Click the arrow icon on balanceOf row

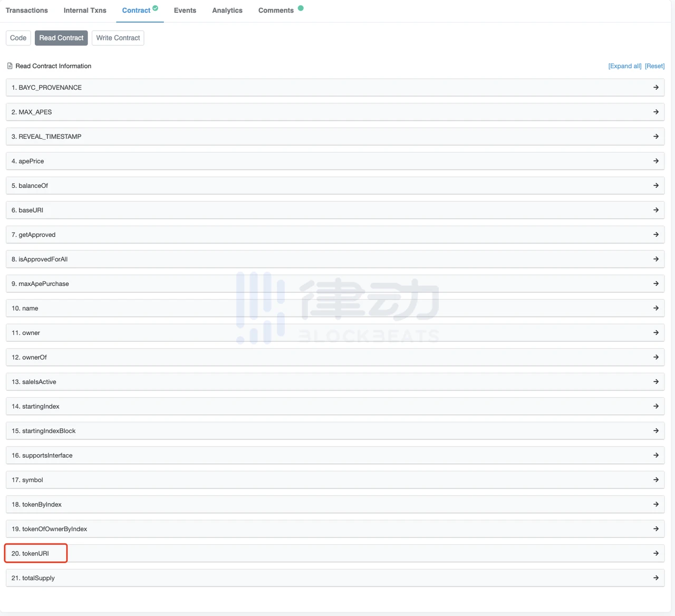[x=656, y=186]
